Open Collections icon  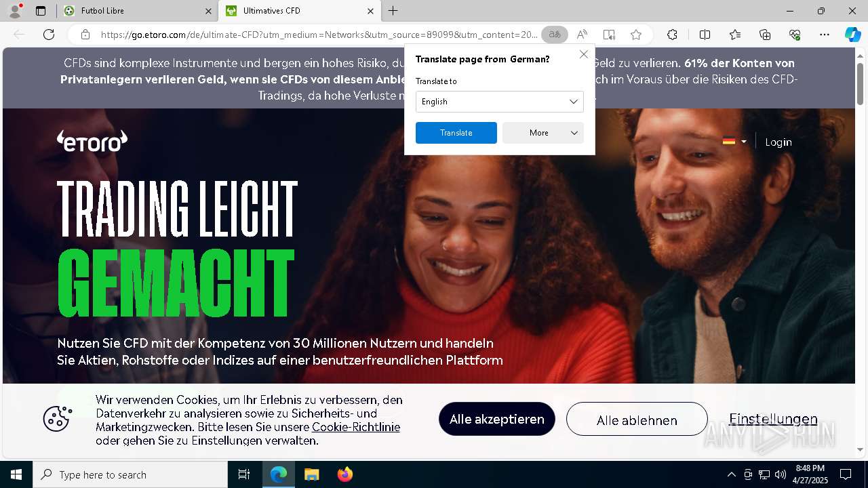765,35
